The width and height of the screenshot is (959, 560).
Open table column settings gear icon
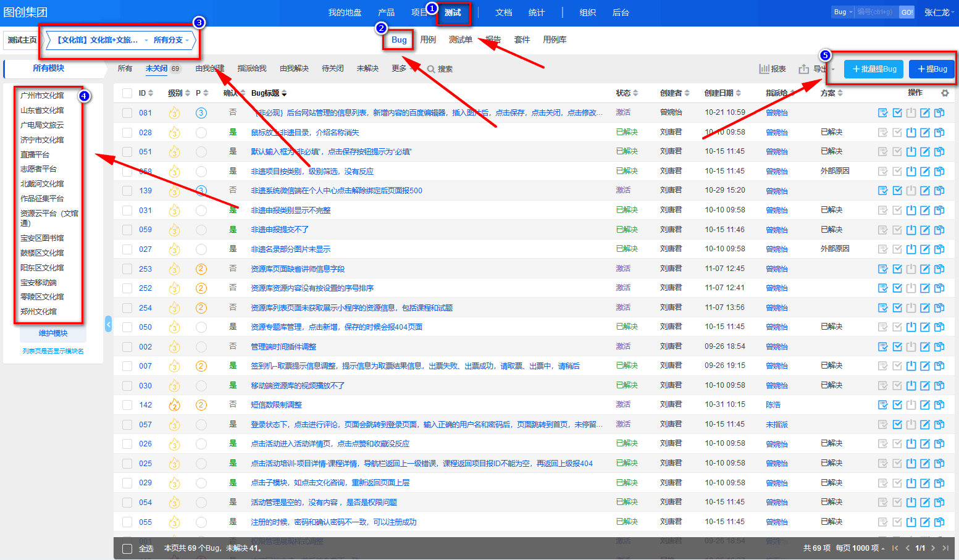pyautogui.click(x=945, y=93)
